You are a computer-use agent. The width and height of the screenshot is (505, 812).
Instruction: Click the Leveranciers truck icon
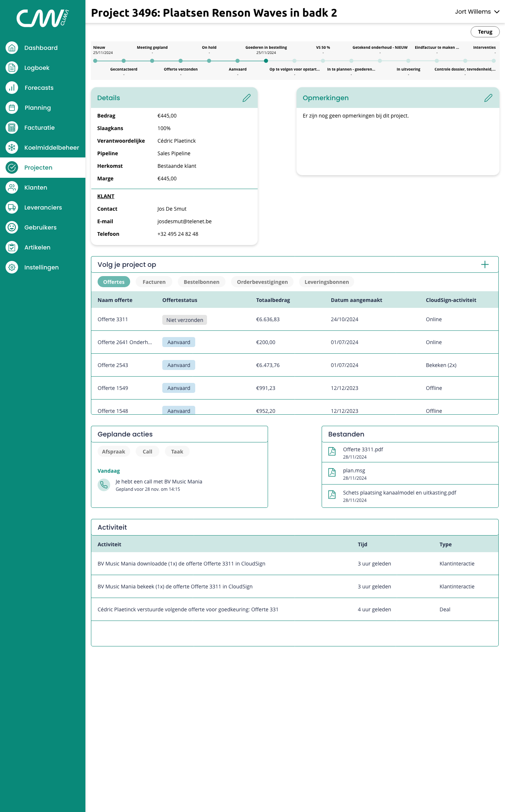(12, 207)
